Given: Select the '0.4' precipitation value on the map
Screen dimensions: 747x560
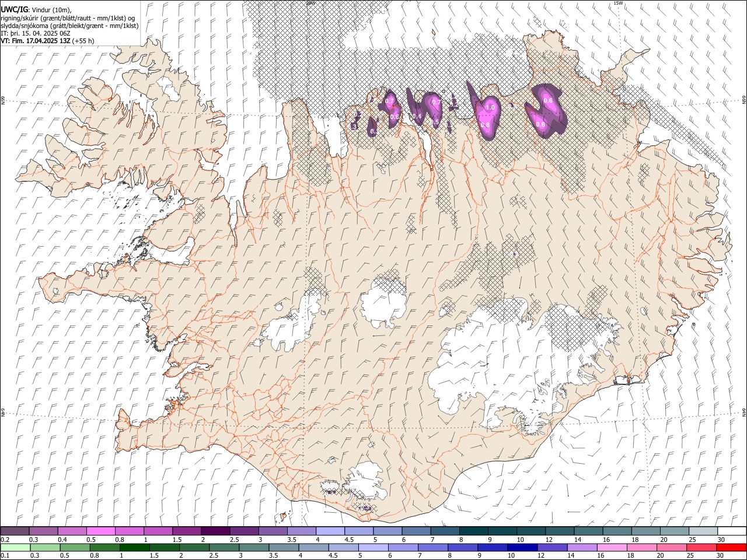Looking at the screenshot, I should coord(417,116).
